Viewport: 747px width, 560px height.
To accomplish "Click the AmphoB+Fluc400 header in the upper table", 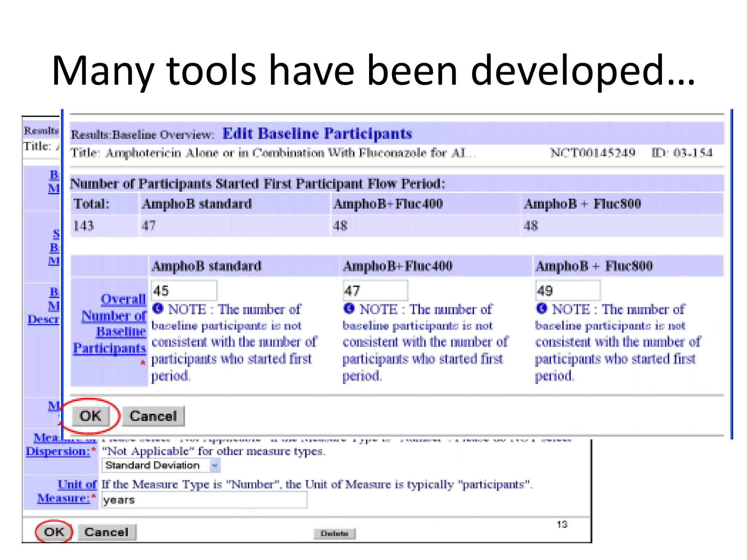I will (x=388, y=204).
